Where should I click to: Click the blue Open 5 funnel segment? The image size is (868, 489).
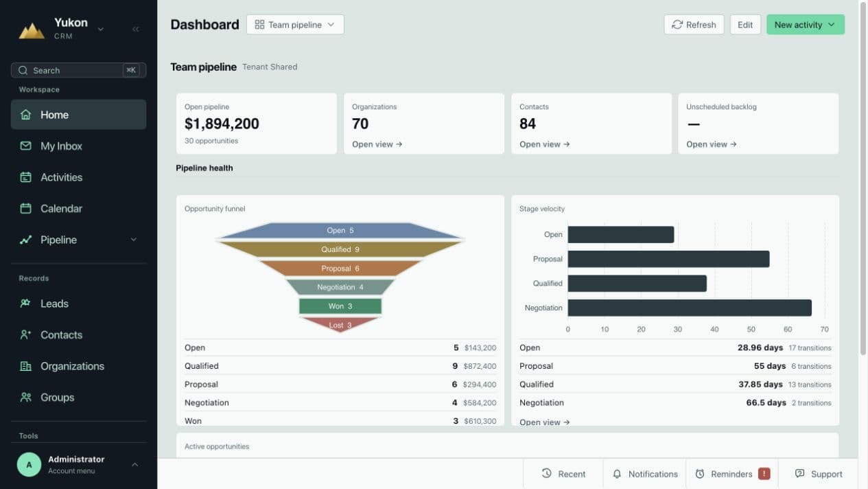pos(340,231)
